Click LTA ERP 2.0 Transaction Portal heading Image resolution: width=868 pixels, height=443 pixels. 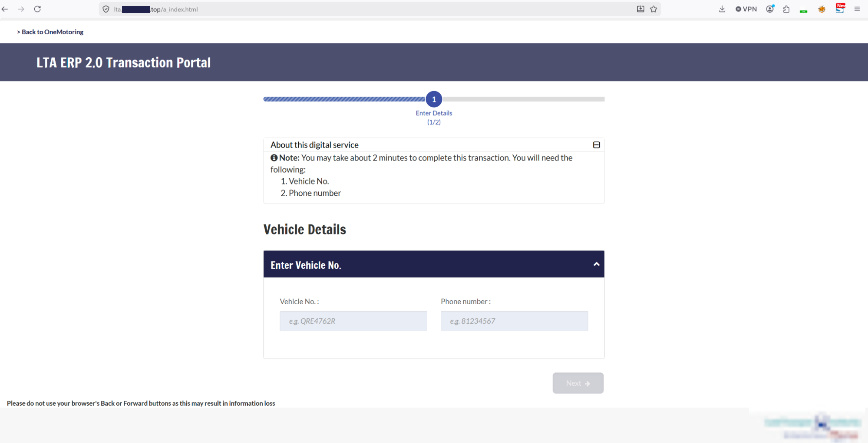click(x=124, y=62)
